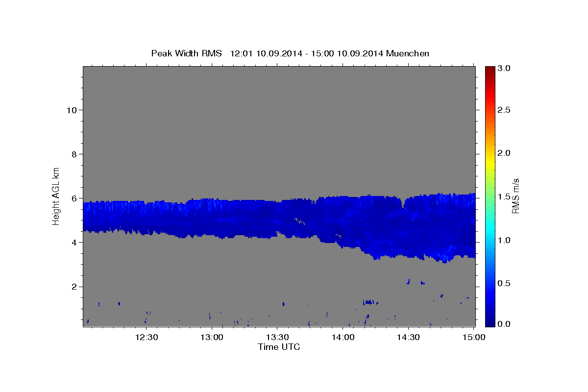Click the 14:00 time tick label
588x392 pixels.
pos(343,337)
